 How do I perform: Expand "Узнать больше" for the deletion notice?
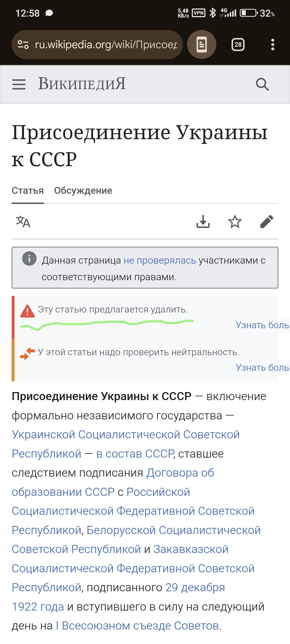pyautogui.click(x=262, y=325)
